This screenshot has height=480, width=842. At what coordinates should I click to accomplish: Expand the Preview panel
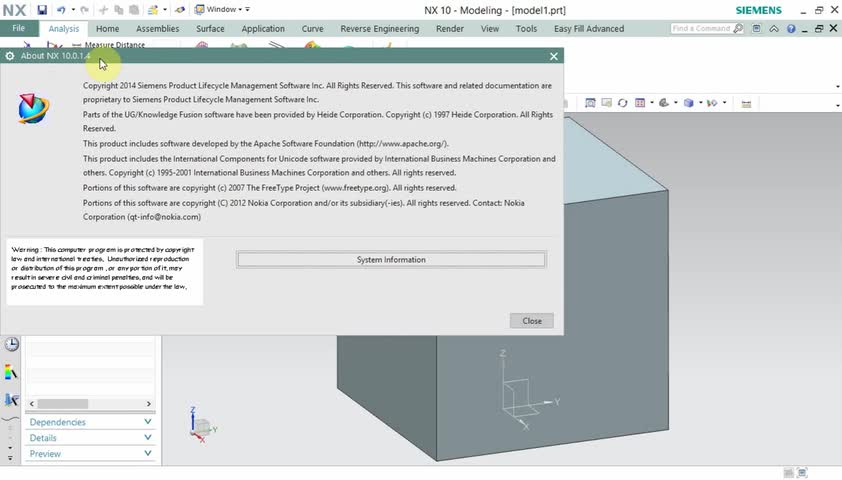(x=90, y=454)
